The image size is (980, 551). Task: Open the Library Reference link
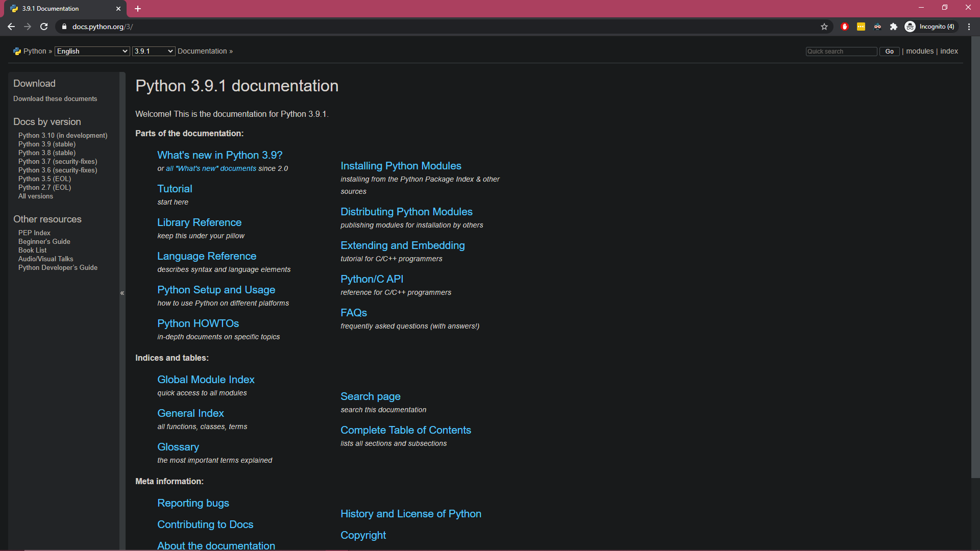(199, 222)
